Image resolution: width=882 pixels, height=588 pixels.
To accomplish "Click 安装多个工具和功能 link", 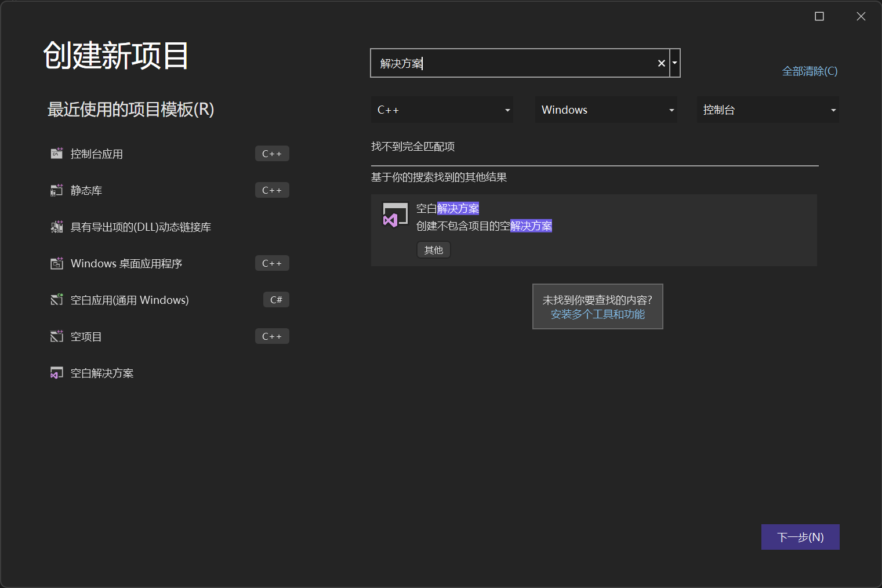I will coord(598,314).
